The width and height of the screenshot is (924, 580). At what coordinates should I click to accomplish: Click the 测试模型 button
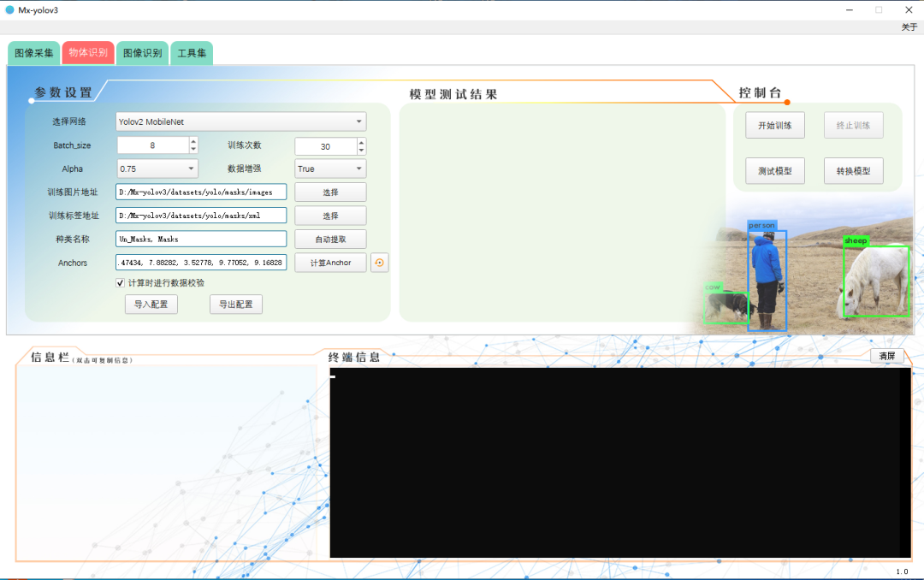click(x=775, y=171)
